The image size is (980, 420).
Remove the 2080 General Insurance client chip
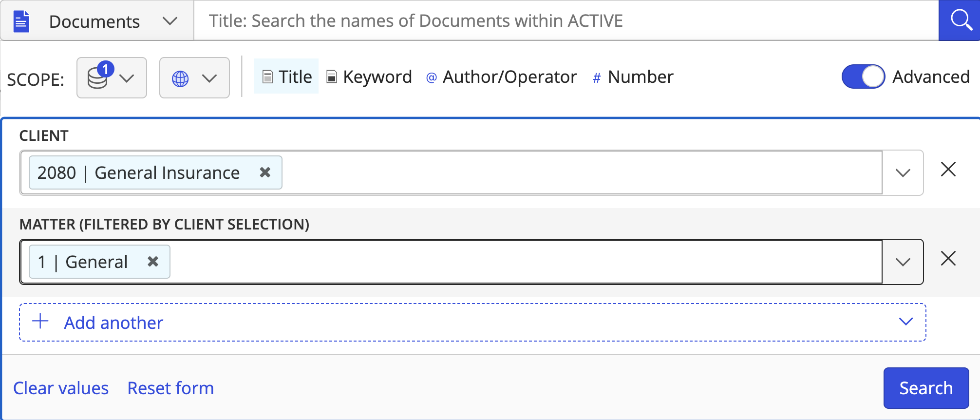pyautogui.click(x=265, y=172)
